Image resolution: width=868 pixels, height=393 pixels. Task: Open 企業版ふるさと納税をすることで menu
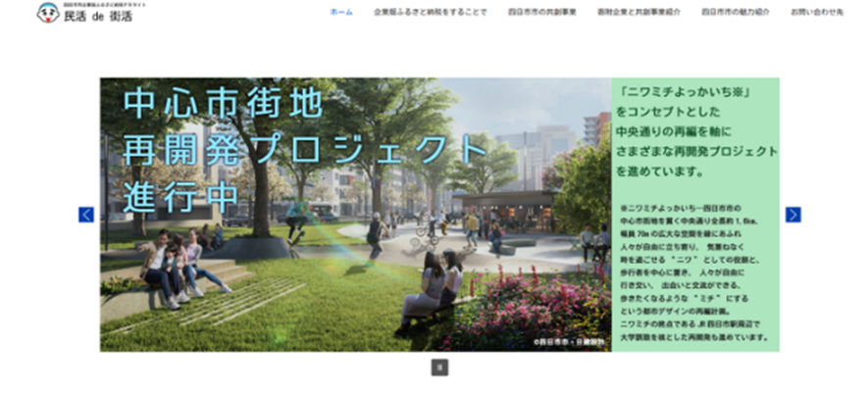click(x=430, y=13)
